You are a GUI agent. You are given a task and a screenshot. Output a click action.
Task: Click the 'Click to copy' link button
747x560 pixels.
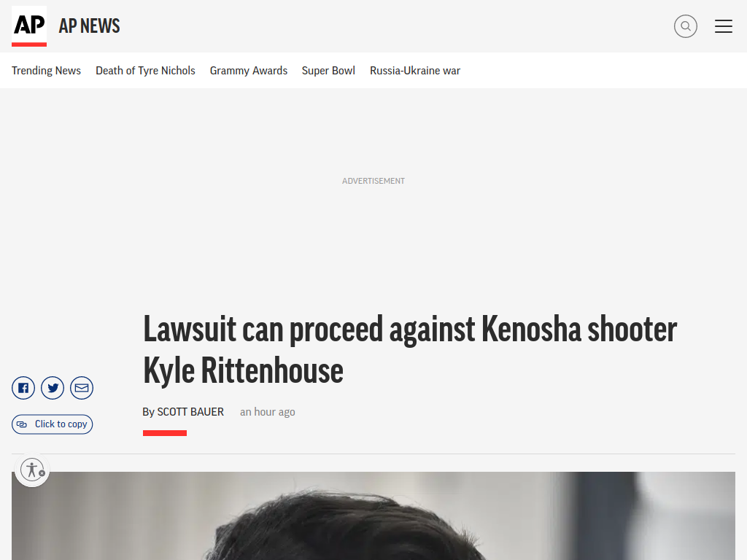tap(53, 424)
